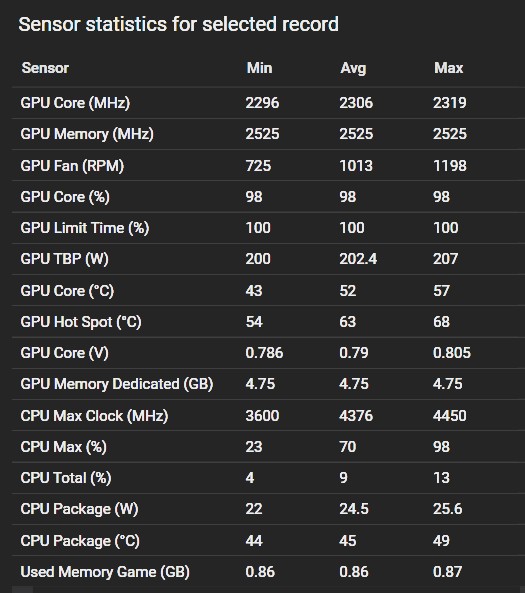Click the Sensor statistics for selected record heading

point(179,25)
